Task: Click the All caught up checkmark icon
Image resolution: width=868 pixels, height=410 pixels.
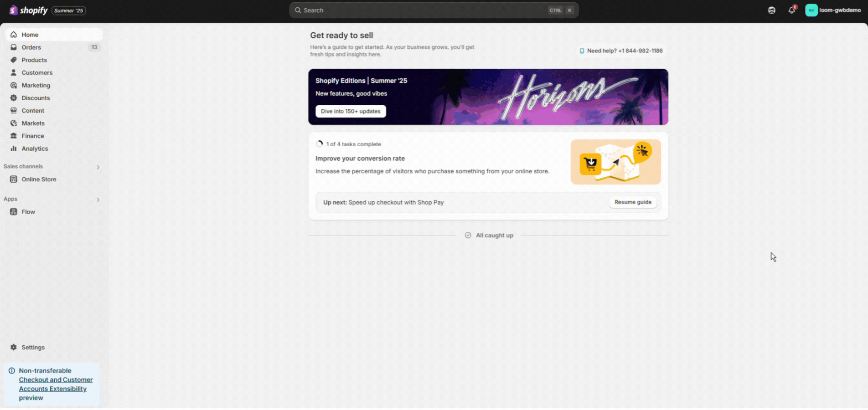Action: pyautogui.click(x=468, y=235)
